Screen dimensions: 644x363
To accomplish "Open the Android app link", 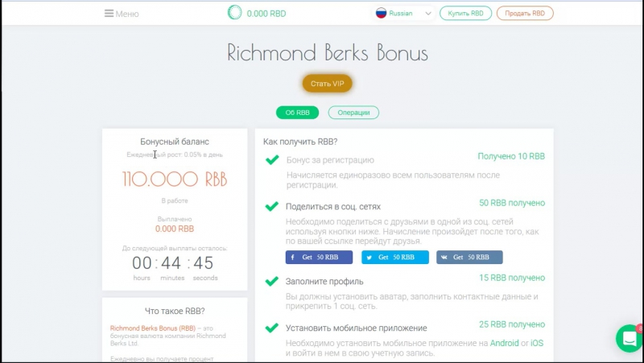I will [x=504, y=343].
